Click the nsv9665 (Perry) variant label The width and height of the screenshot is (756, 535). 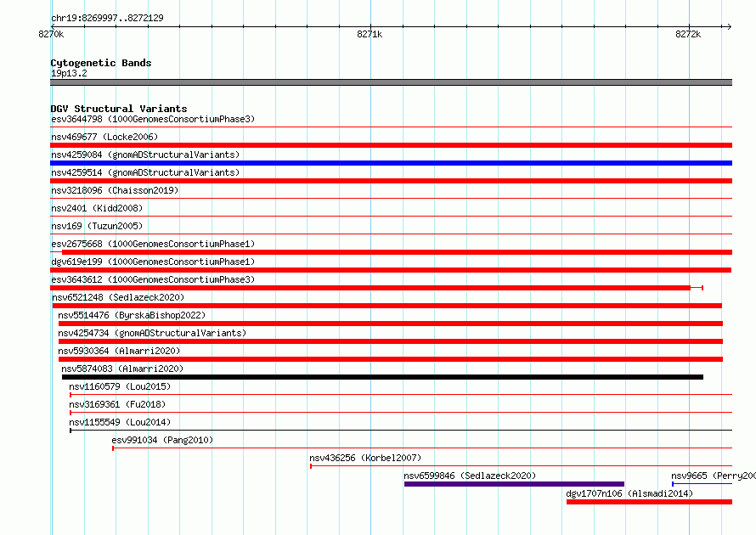[714, 476]
